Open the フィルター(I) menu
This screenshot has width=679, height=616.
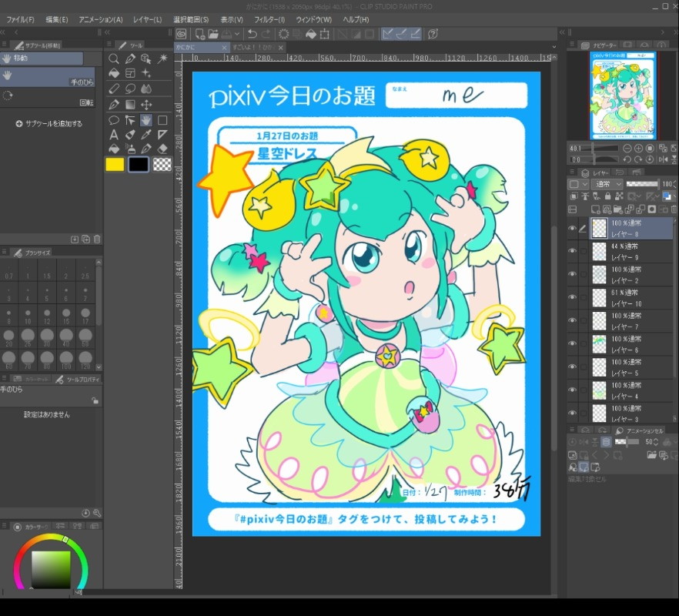269,19
